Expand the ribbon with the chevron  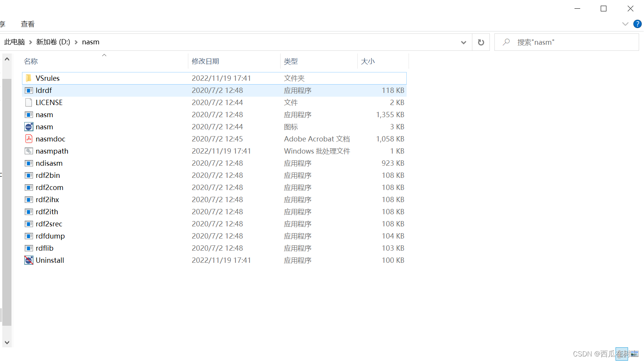pos(625,24)
